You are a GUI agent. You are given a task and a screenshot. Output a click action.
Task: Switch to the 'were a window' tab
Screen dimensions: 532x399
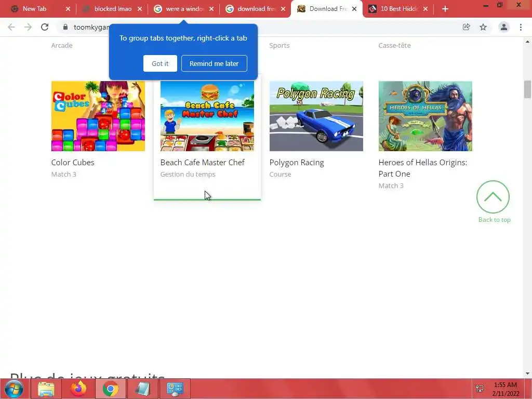184,9
